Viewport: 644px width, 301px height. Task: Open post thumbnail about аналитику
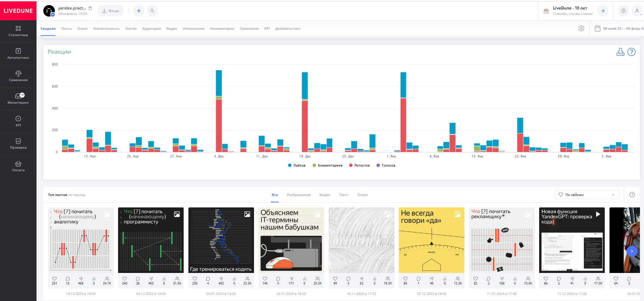[x=81, y=240]
